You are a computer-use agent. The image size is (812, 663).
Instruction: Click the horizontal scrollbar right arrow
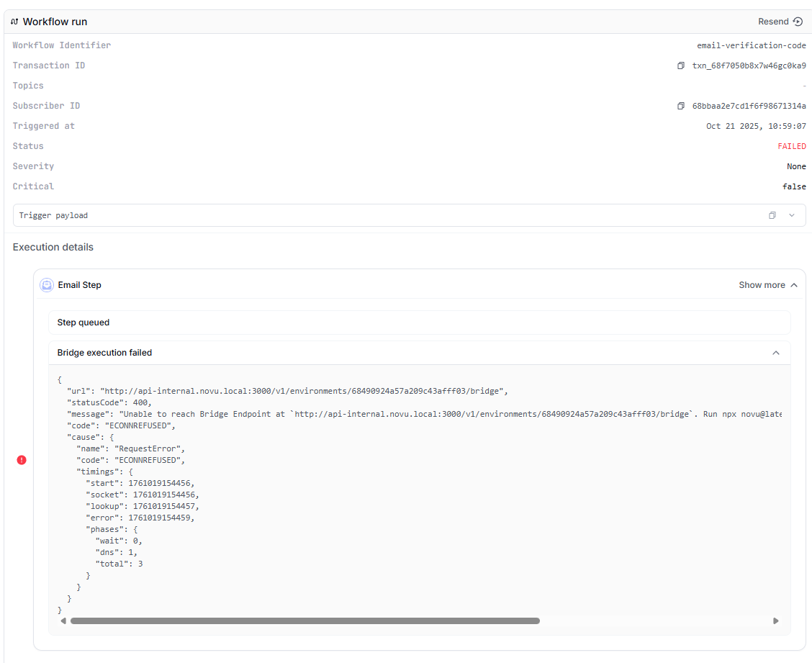tap(776, 621)
